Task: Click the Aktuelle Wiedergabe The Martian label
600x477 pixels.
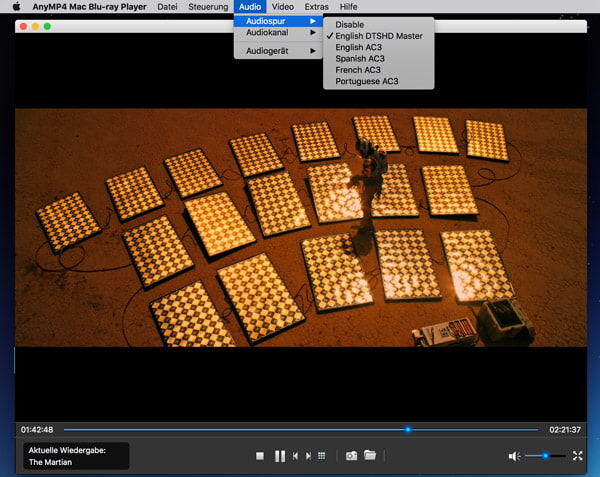Action: (76, 456)
